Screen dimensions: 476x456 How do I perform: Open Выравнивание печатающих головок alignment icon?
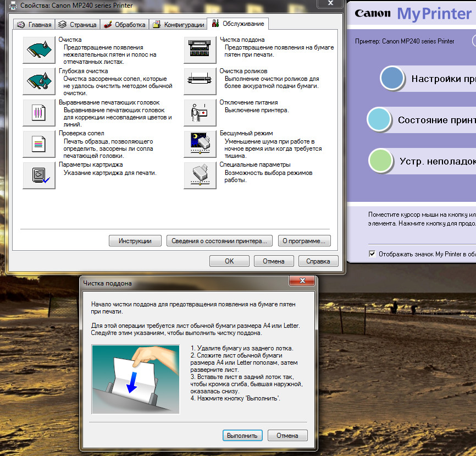point(39,113)
